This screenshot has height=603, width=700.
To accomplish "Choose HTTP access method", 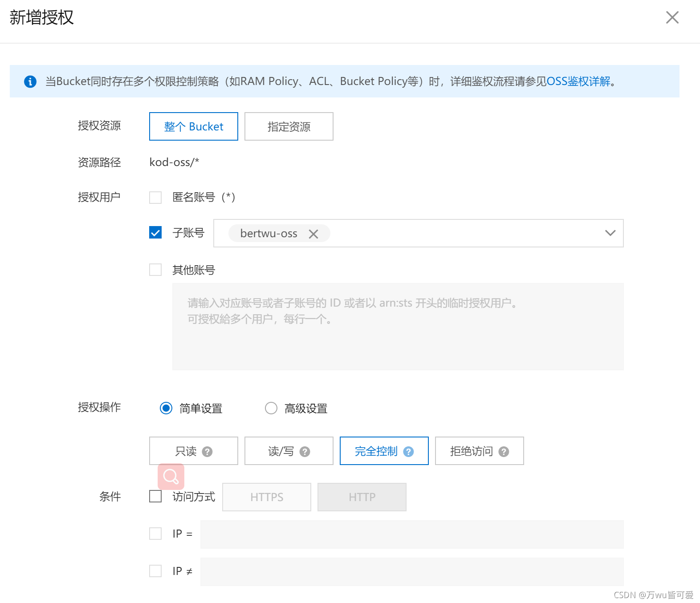I will [x=362, y=497].
